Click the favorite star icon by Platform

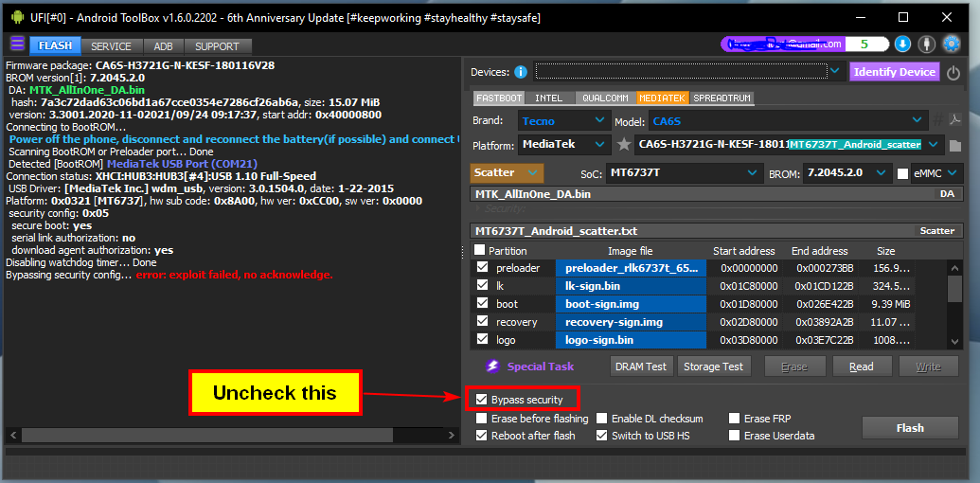pos(624,145)
